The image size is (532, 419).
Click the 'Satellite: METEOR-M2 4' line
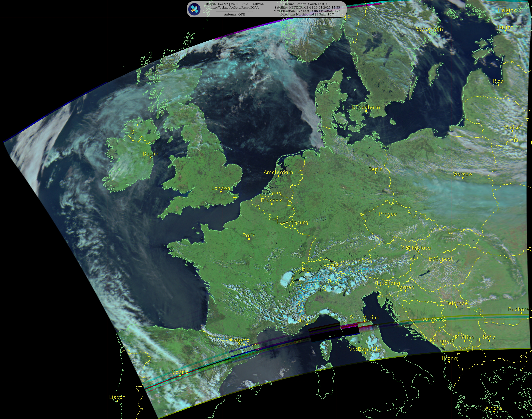[x=307, y=8]
